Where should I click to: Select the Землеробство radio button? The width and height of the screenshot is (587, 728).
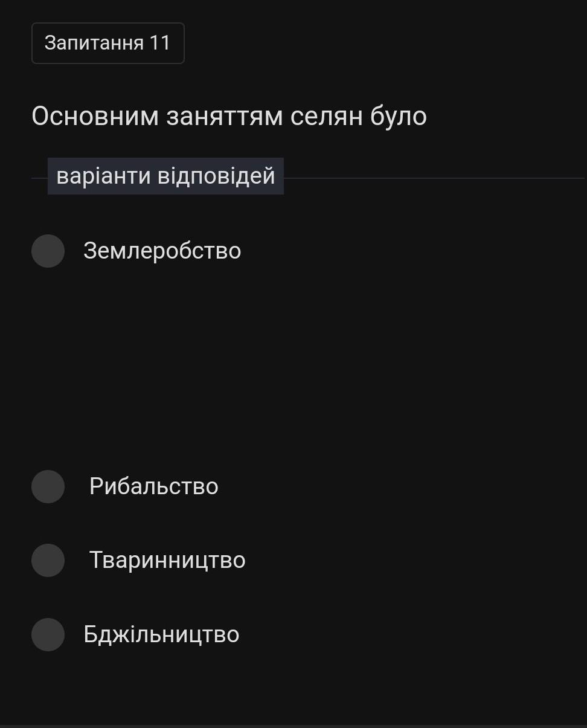[48, 251]
